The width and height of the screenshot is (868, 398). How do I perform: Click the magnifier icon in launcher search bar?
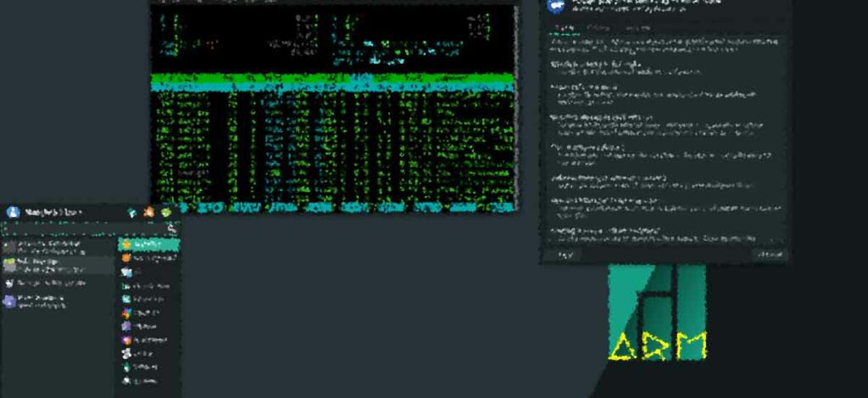[x=172, y=227]
